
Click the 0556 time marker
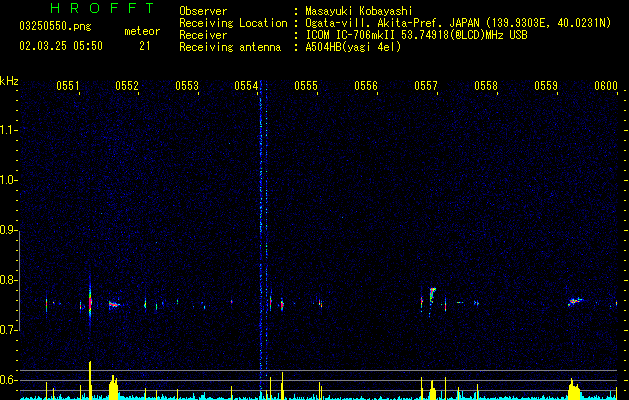tap(366, 86)
